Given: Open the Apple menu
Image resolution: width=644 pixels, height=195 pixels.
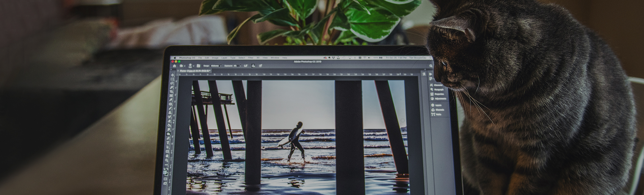Looking at the screenshot, I should (175, 58).
